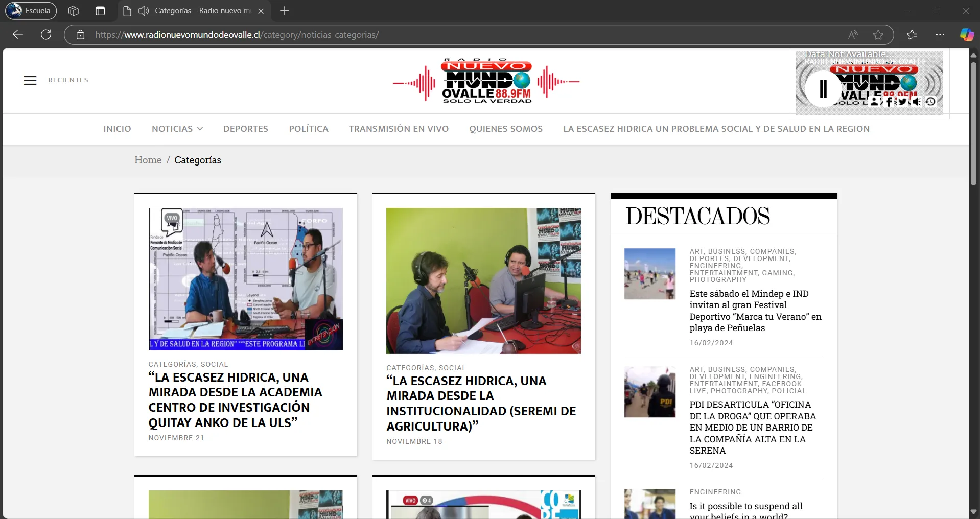The width and height of the screenshot is (980, 519).
Task: Mute tab audio via the tab speaker icon
Action: [x=144, y=11]
